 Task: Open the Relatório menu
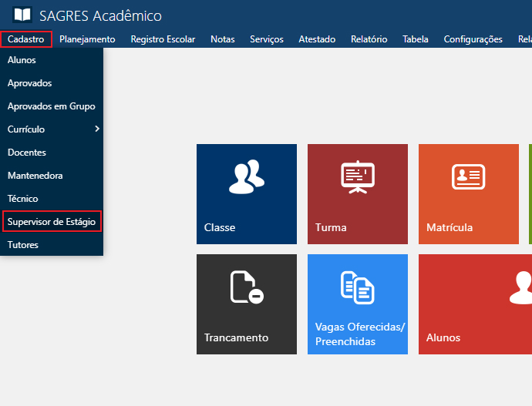(x=369, y=39)
